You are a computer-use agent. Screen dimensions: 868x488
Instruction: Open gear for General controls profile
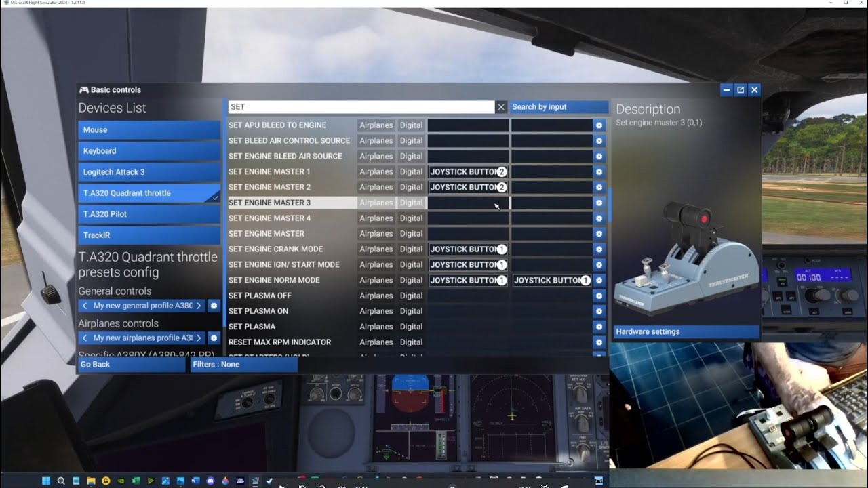214,306
